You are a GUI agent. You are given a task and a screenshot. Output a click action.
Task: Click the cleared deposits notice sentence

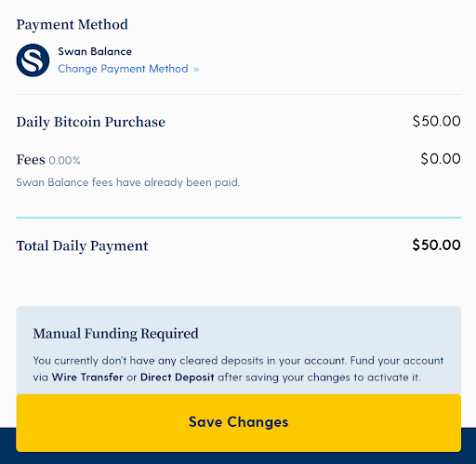coord(189,361)
